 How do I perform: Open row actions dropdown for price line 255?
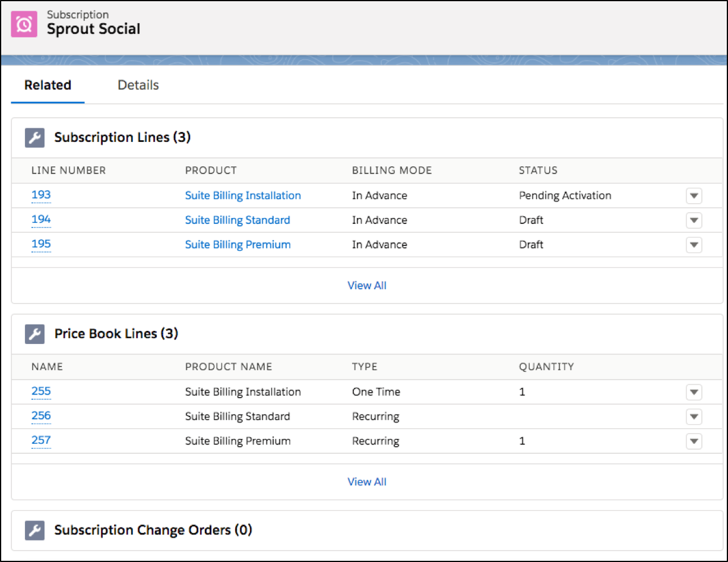(x=694, y=392)
